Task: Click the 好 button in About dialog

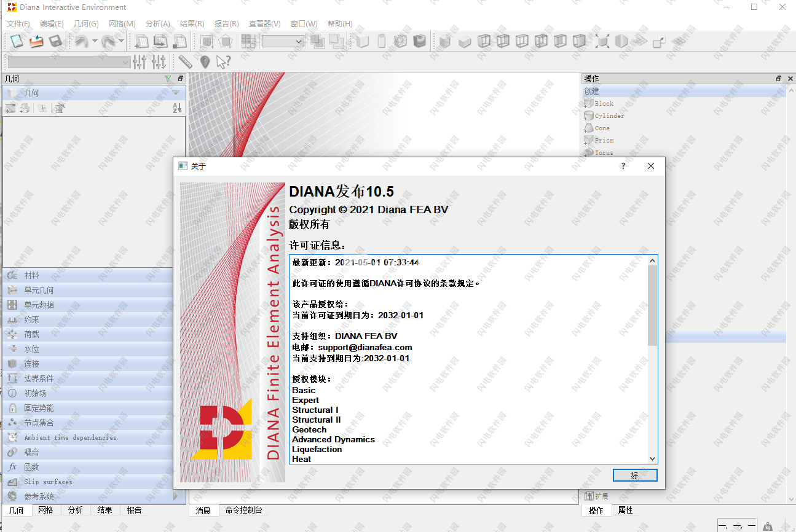Action: (635, 475)
